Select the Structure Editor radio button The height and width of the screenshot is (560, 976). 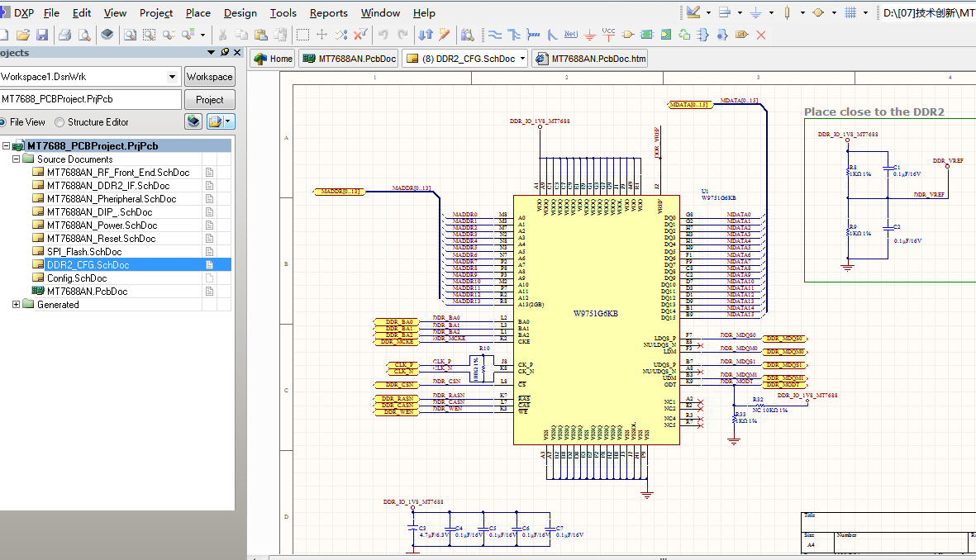(60, 122)
